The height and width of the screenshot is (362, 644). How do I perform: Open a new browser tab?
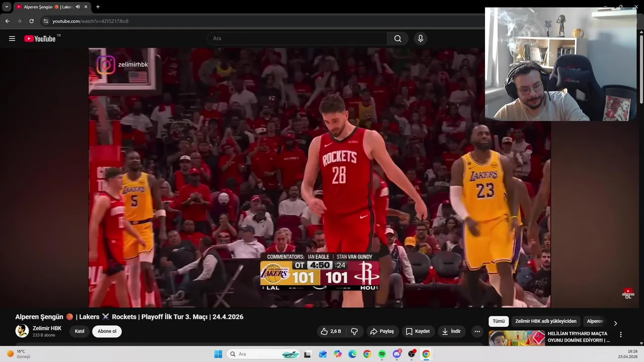pos(98,7)
